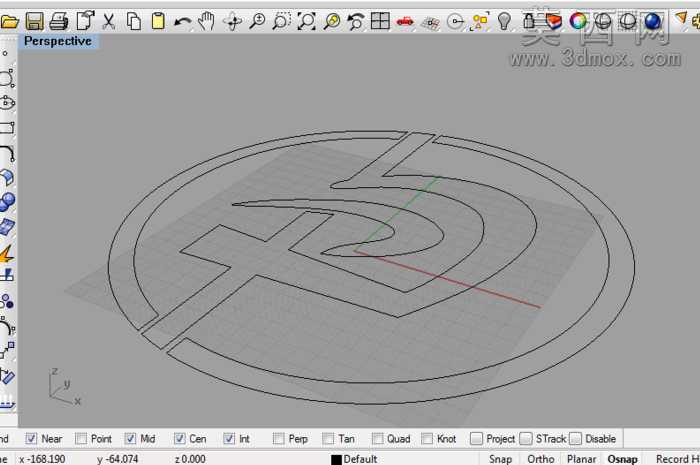Enable the Point object snap

[x=81, y=439]
